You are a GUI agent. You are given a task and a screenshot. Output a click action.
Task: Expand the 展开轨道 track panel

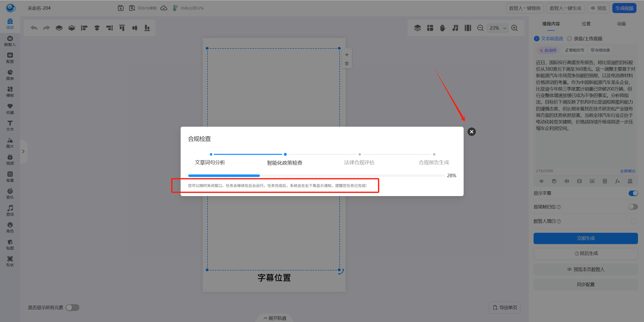(x=275, y=318)
